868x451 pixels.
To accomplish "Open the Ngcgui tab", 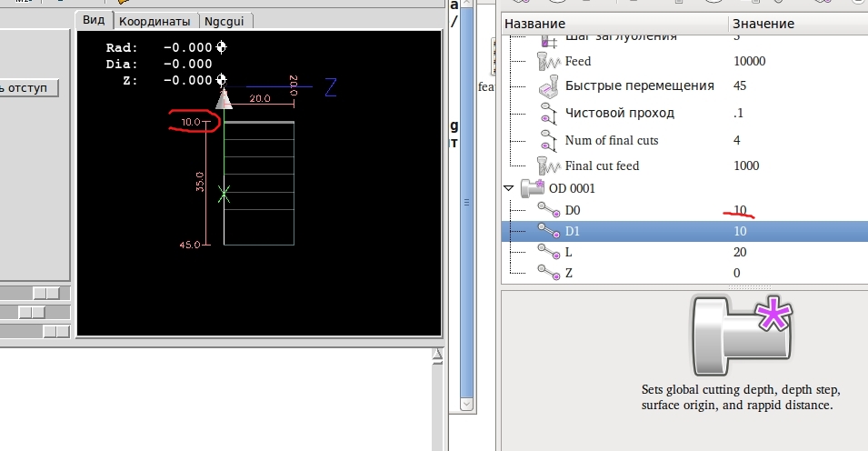I will 224,22.
